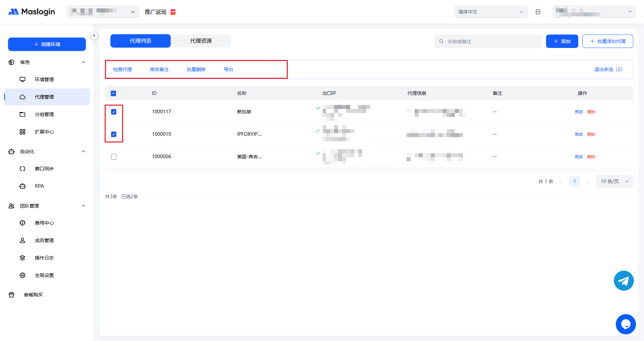Check the checkbox for proxy 1000006
This screenshot has width=644, height=341.
click(x=114, y=157)
